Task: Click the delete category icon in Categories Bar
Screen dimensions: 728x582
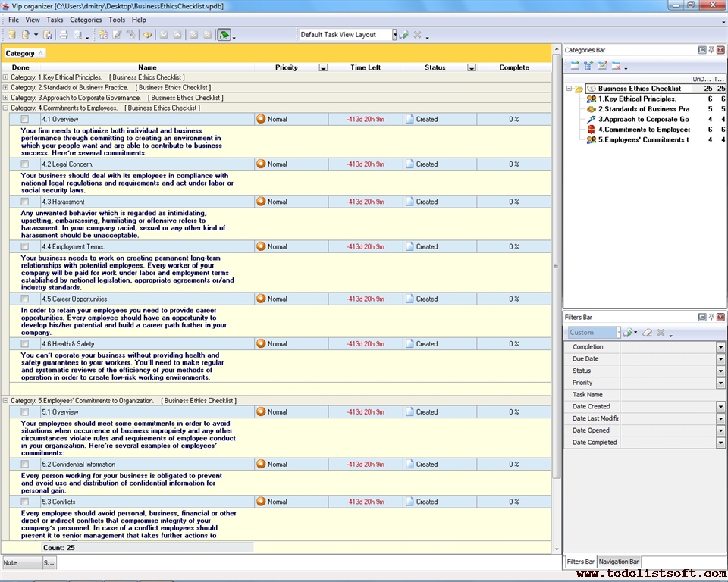Action: [x=616, y=66]
